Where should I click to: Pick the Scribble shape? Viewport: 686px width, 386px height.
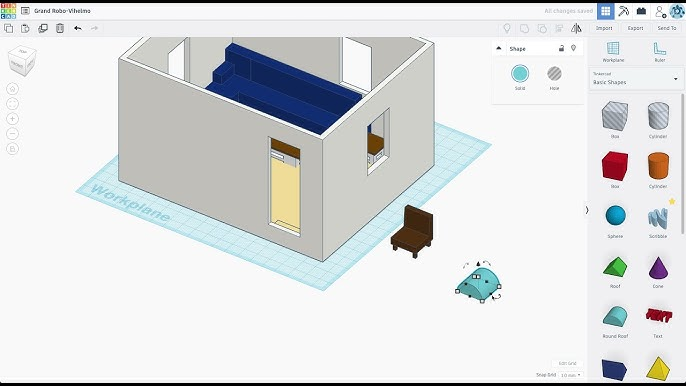click(x=658, y=218)
